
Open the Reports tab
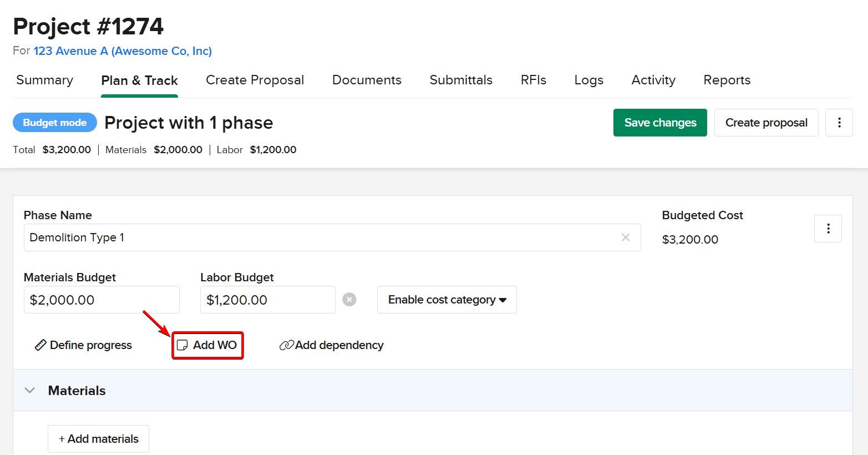(x=727, y=80)
